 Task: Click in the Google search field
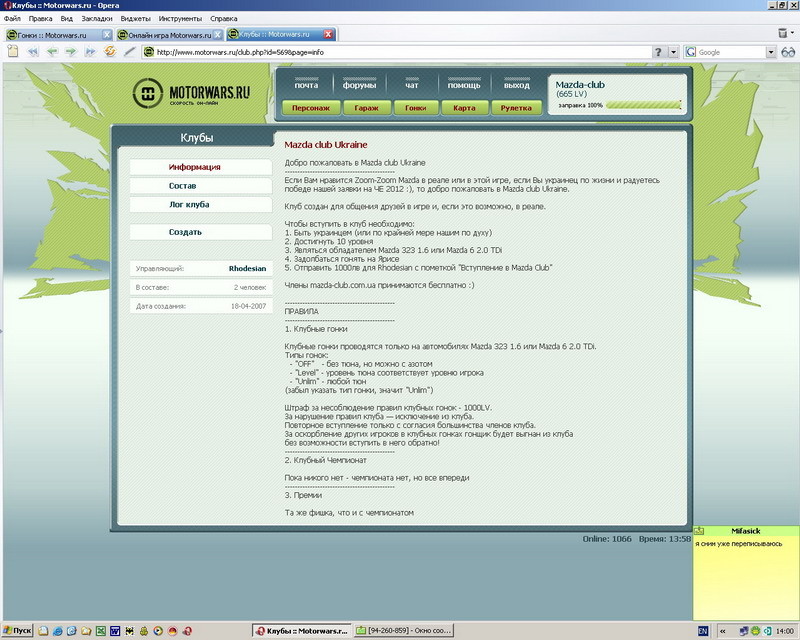731,52
